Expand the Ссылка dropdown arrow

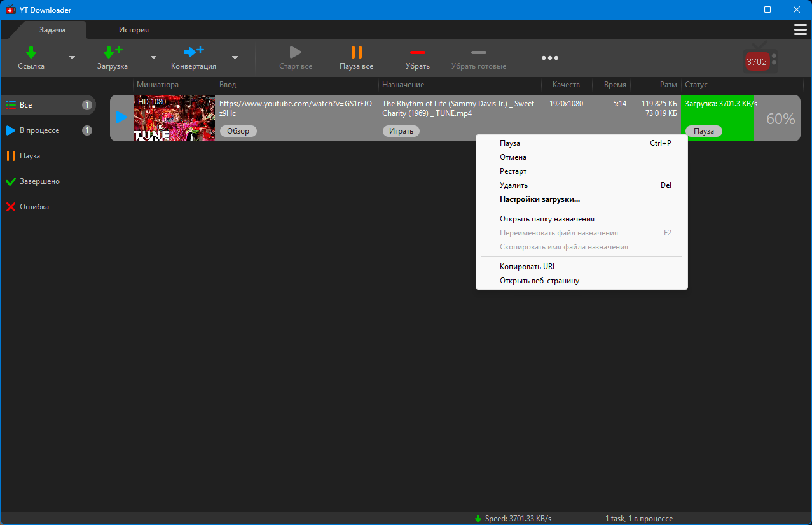72,58
